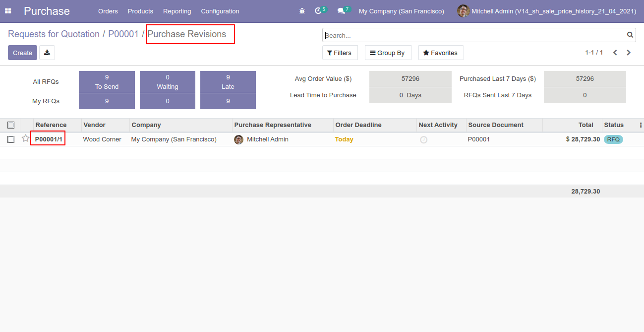
Task: Open the Filters dropdown
Action: coord(340,53)
